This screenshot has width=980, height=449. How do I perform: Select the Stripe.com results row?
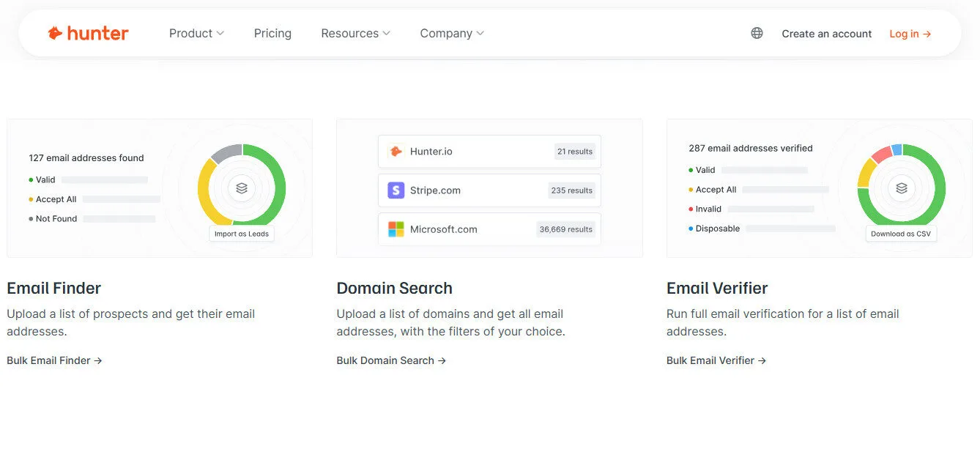click(489, 190)
